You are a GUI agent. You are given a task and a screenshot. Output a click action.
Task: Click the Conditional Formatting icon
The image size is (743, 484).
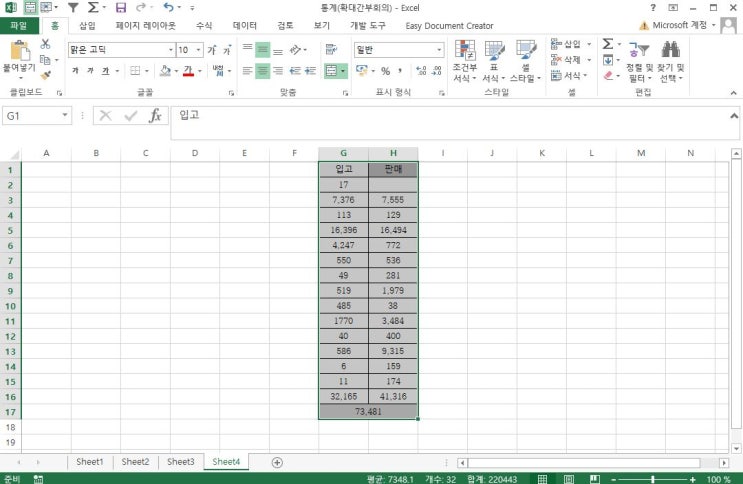[465, 50]
